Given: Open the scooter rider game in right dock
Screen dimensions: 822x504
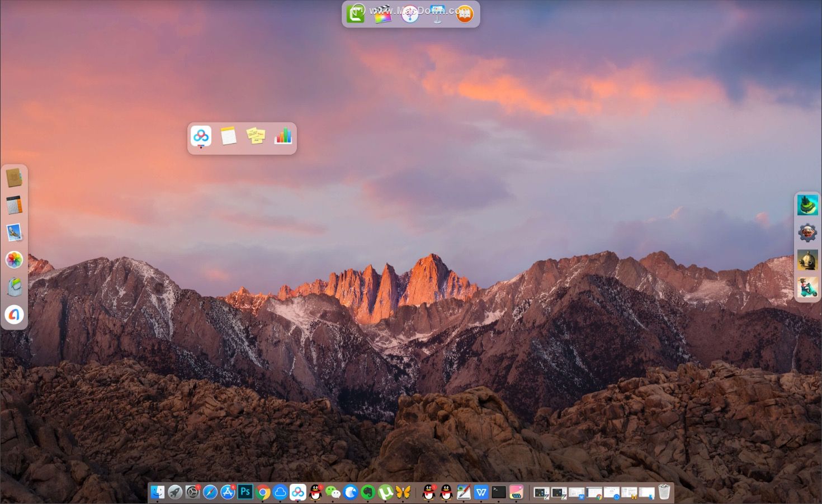Looking at the screenshot, I should point(807,287).
